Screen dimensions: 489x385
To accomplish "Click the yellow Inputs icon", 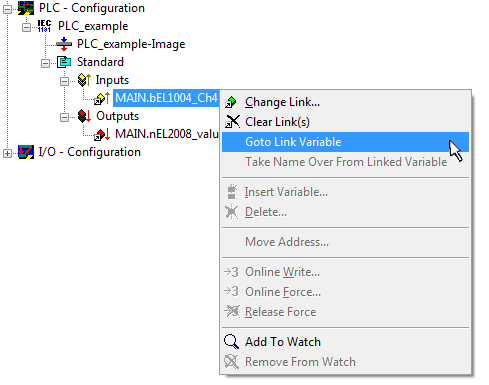I will coord(84,80).
